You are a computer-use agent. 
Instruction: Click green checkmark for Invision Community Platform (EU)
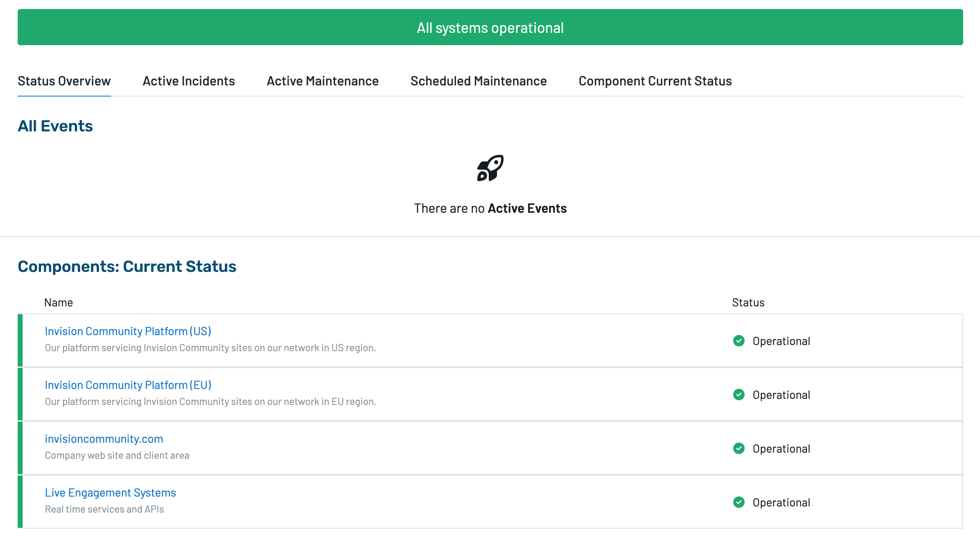[739, 395]
